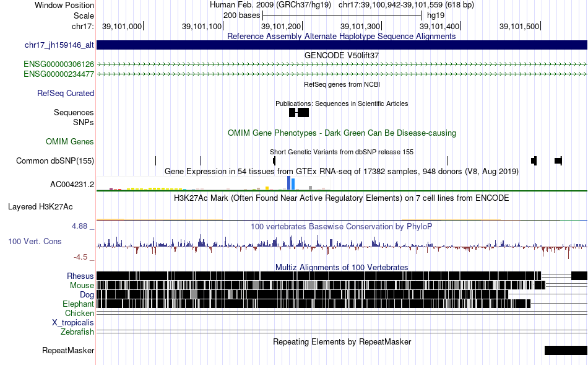Viewport: 588px width, 365px height.
Task: Click the Rhesus species label
Action: pyautogui.click(x=80, y=276)
